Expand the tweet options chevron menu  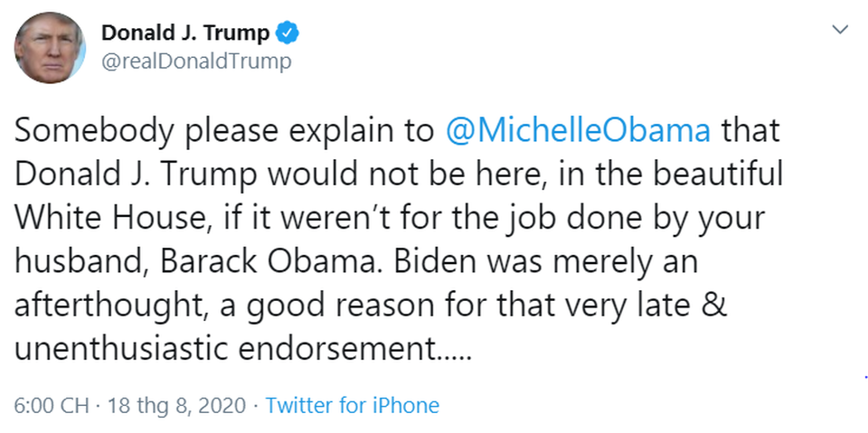(x=840, y=30)
